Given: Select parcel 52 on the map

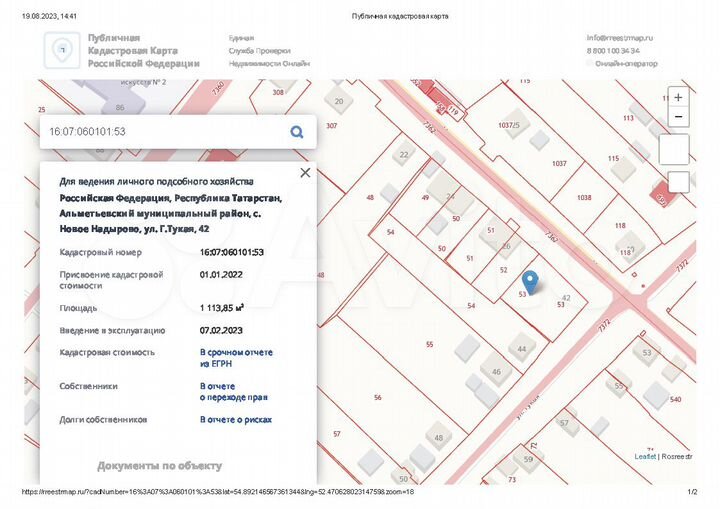Looking at the screenshot, I should click(x=503, y=270).
